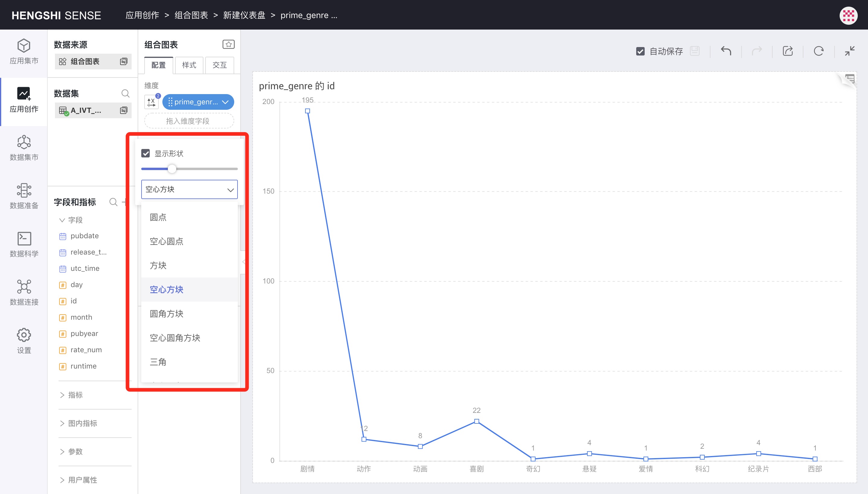This screenshot has height=494, width=868.
Task: Search datasets with the magnifier icon
Action: [125, 93]
